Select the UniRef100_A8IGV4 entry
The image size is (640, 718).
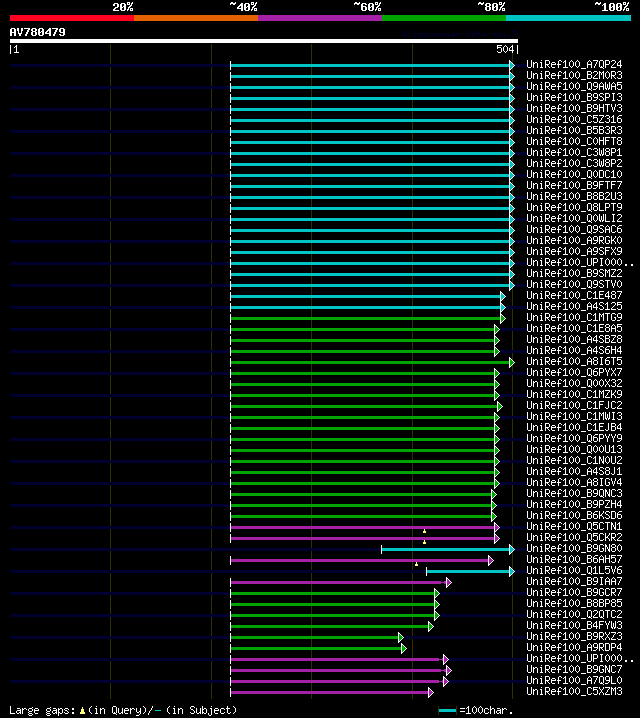tap(574, 482)
